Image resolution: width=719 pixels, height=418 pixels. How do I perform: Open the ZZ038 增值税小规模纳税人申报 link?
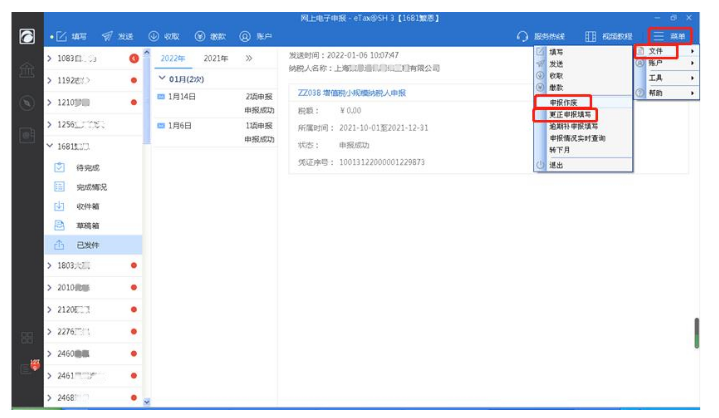352,93
